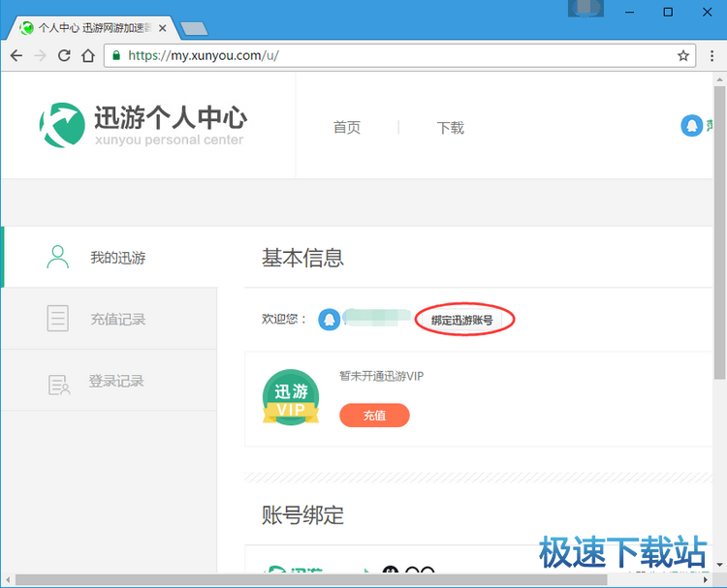Select the 个人中心 迅游网游加速 tab

pyautogui.click(x=93, y=28)
